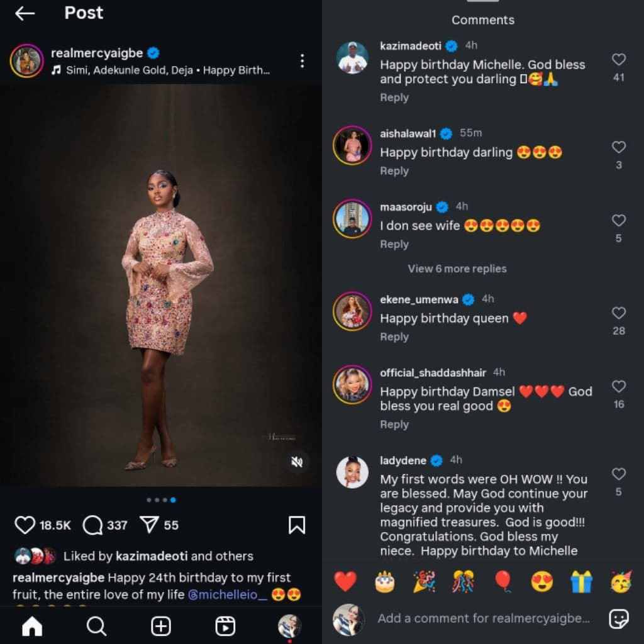Tap the back arrow beside Post
This screenshot has width=644, height=644.
(25, 14)
